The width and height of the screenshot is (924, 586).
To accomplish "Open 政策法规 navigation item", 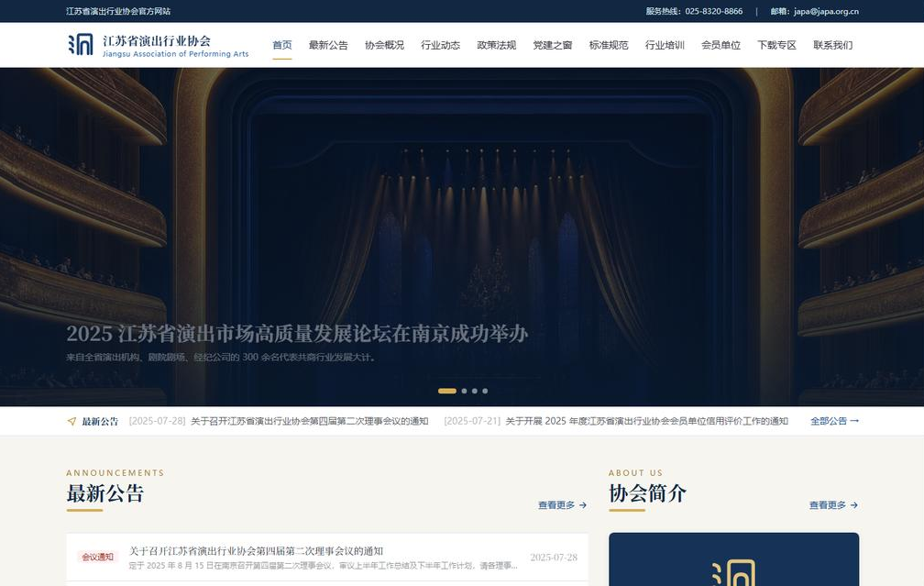I will 496,45.
